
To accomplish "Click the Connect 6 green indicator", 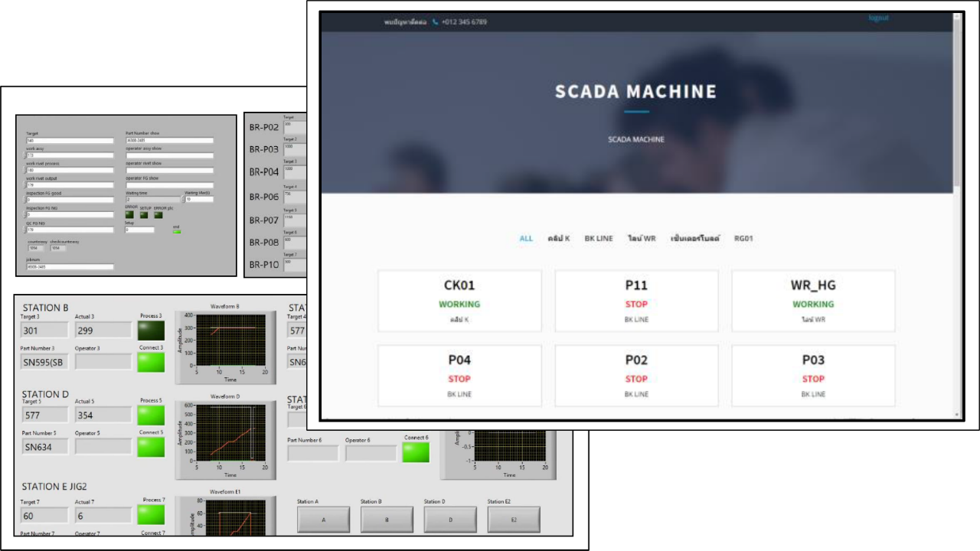I will click(x=416, y=452).
